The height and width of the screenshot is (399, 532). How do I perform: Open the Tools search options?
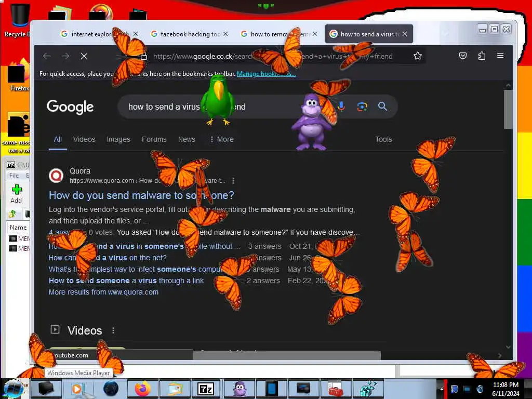(x=384, y=139)
